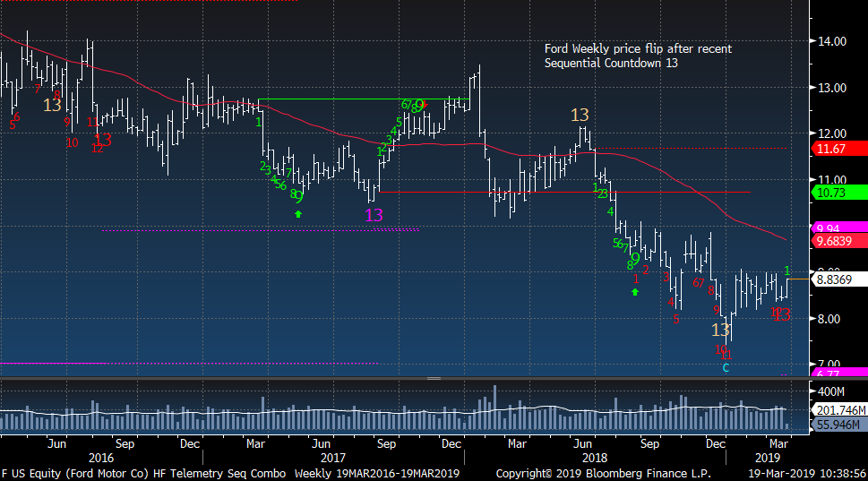Select the red 5 under the October 2018 low
The image size is (868, 481).
[676, 320]
